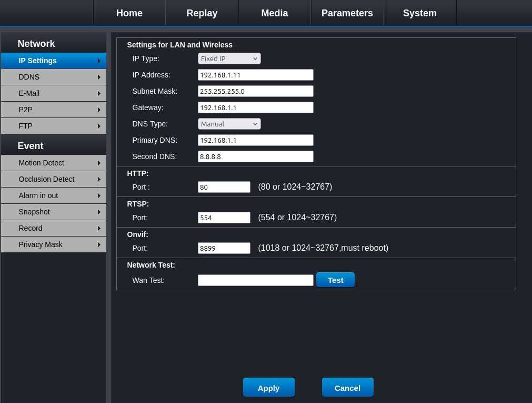Image resolution: width=532 pixels, height=403 pixels.
Task: Open the Media tab
Action: pyautogui.click(x=275, y=13)
